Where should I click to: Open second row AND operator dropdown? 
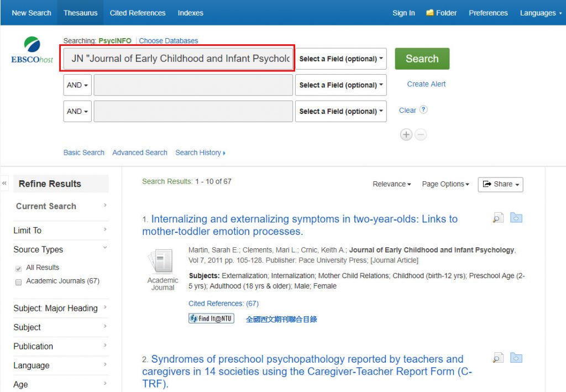(77, 85)
